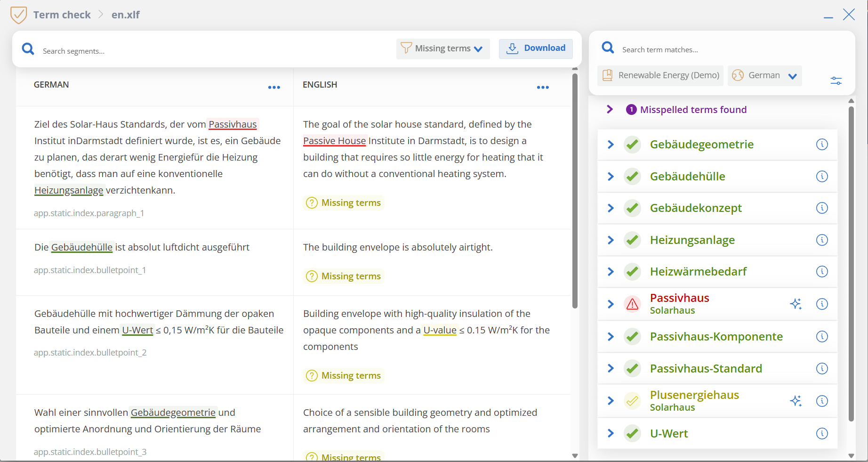Click the Term check shield icon
The width and height of the screenshot is (868, 462).
pos(18,15)
